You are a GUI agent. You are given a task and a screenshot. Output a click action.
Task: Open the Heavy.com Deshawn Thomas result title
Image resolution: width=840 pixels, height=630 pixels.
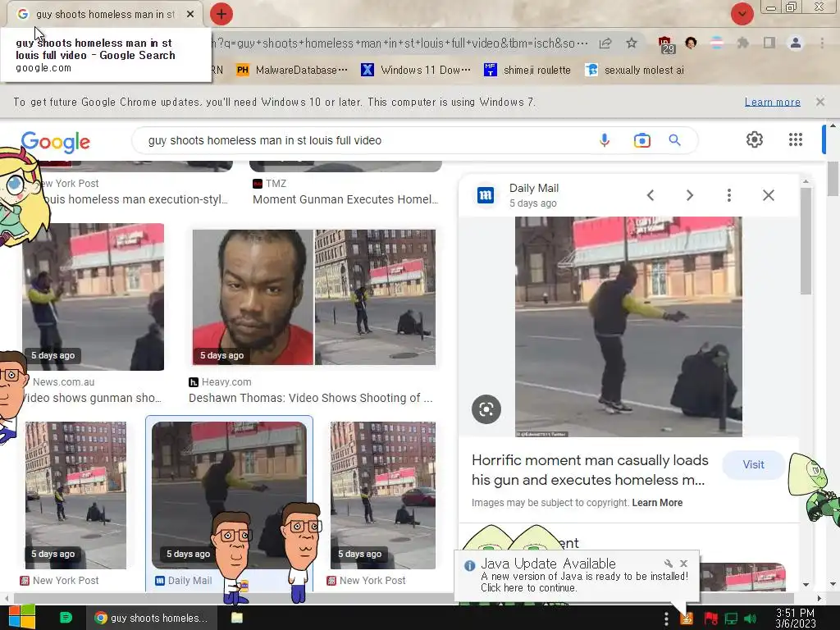pos(311,398)
